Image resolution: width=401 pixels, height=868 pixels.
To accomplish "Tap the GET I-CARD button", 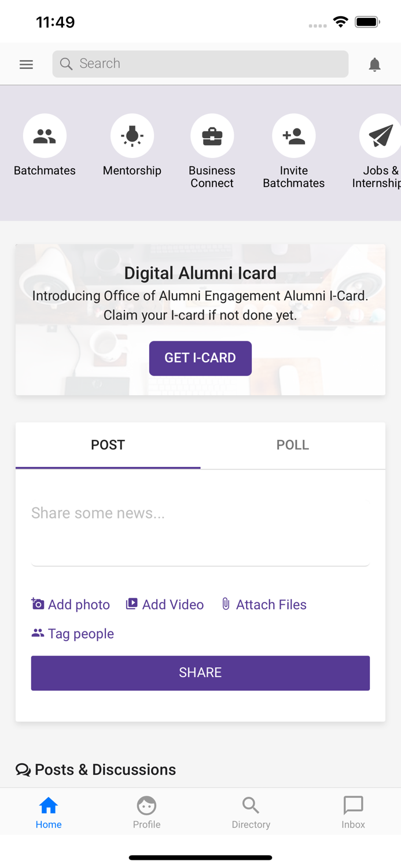I will (x=200, y=358).
